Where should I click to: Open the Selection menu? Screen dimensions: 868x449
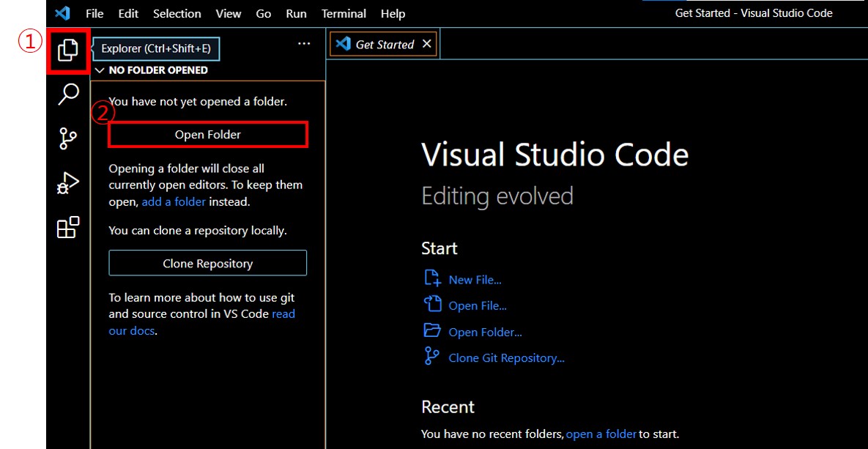177,14
